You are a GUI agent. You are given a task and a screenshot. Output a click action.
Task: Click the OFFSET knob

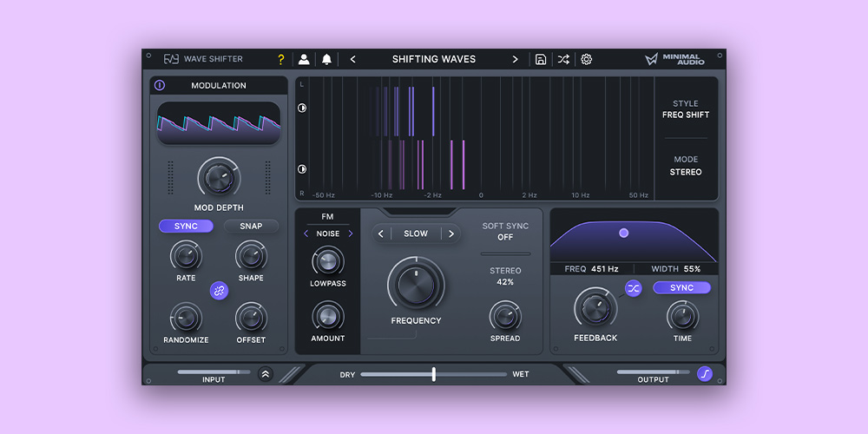pyautogui.click(x=251, y=318)
